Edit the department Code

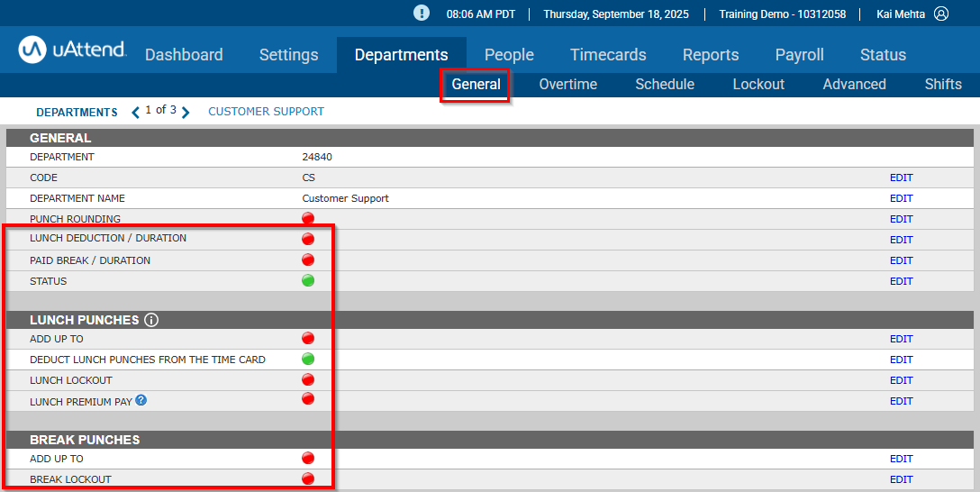(902, 178)
